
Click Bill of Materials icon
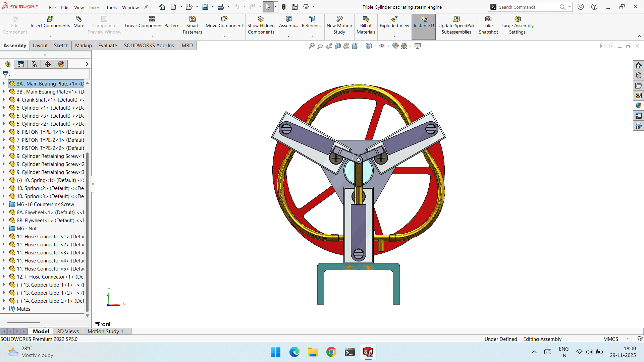[x=366, y=19]
